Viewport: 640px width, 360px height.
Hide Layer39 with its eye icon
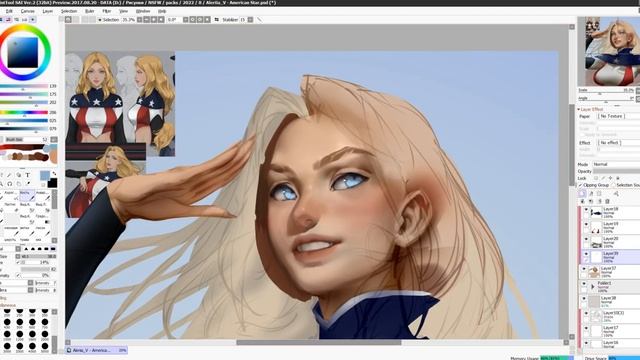click(586, 254)
